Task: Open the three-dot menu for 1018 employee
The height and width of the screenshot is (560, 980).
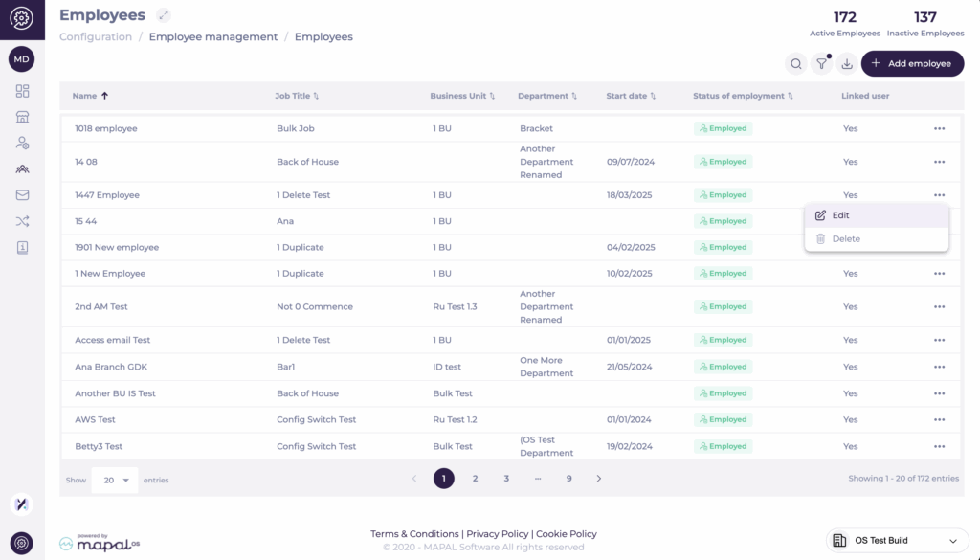Action: 939,128
